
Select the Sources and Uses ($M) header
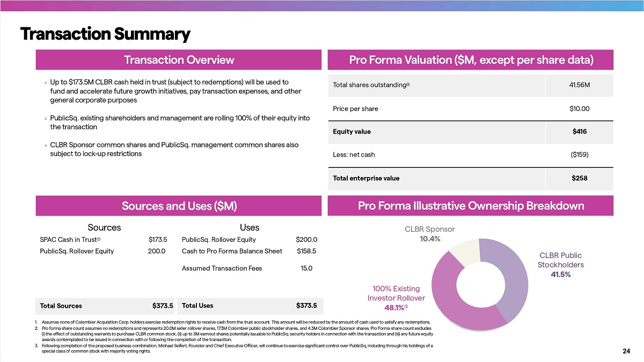click(x=179, y=206)
